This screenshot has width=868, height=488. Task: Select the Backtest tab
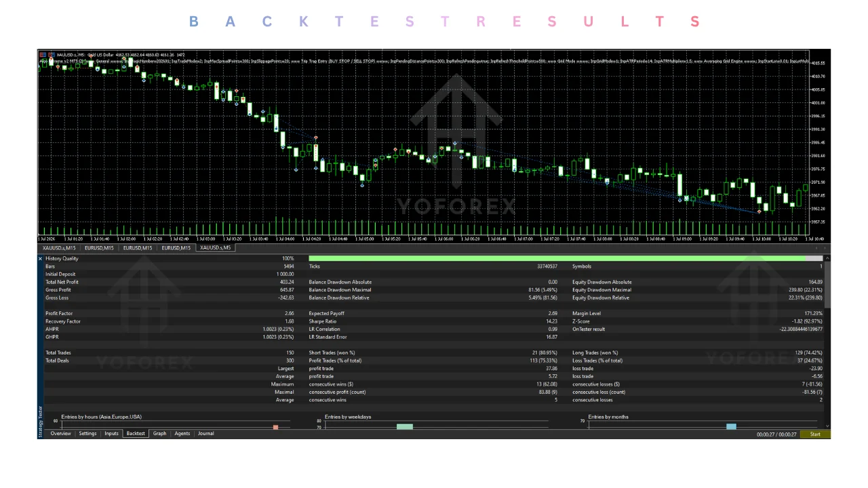pyautogui.click(x=136, y=434)
